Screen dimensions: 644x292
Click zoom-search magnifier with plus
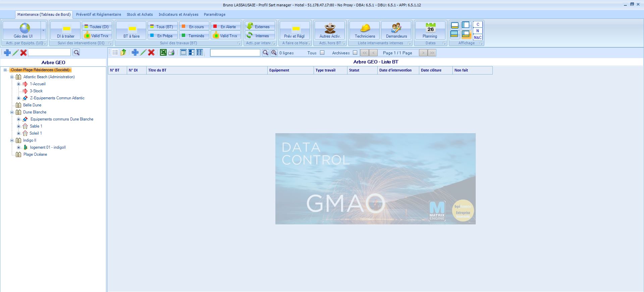(274, 53)
